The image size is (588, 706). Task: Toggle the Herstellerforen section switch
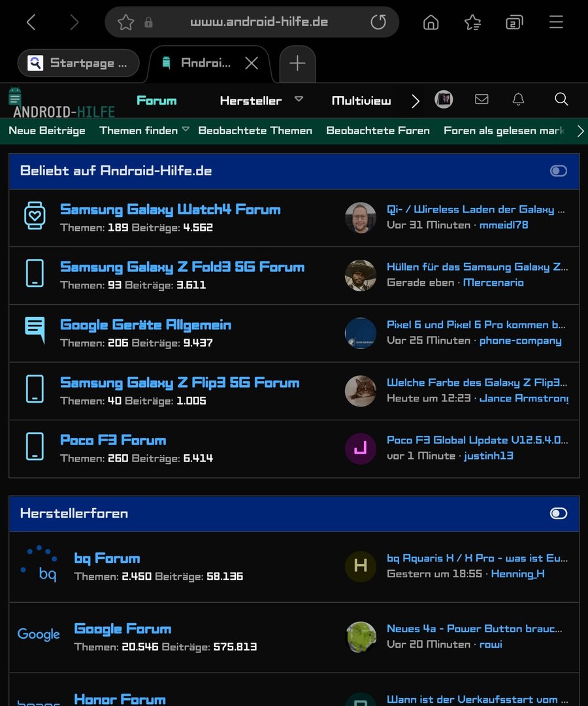[559, 514]
